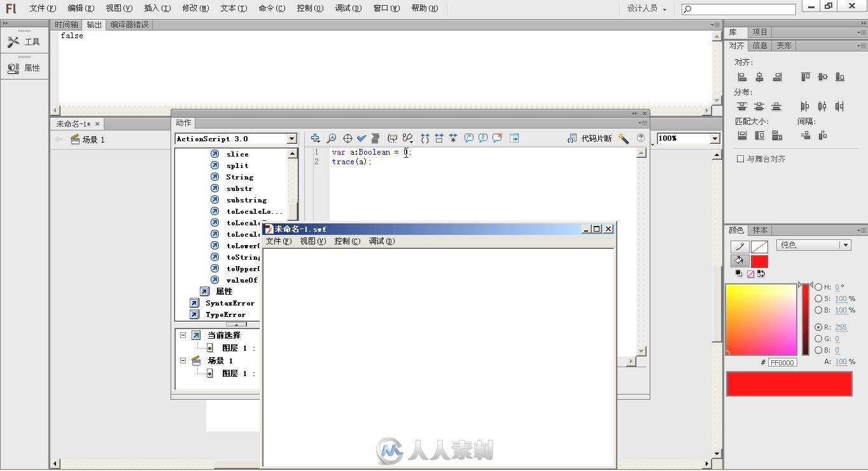868x471 pixels.
Task: Align bottom edge in Align panel
Action: pyautogui.click(x=840, y=77)
